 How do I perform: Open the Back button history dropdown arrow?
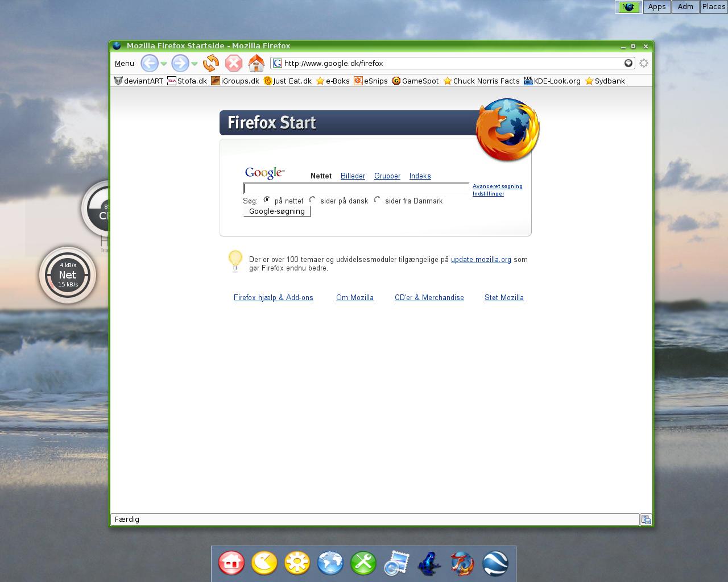[x=164, y=64]
